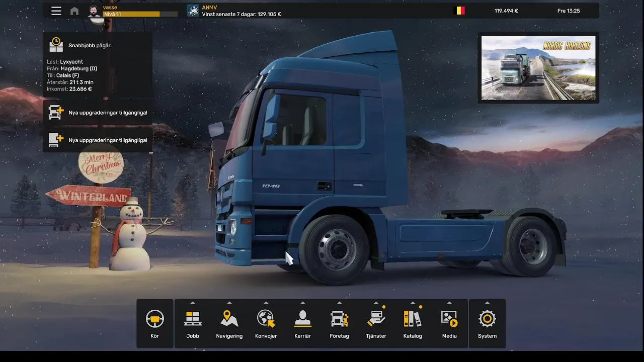Open the hamburger menu

click(56, 11)
